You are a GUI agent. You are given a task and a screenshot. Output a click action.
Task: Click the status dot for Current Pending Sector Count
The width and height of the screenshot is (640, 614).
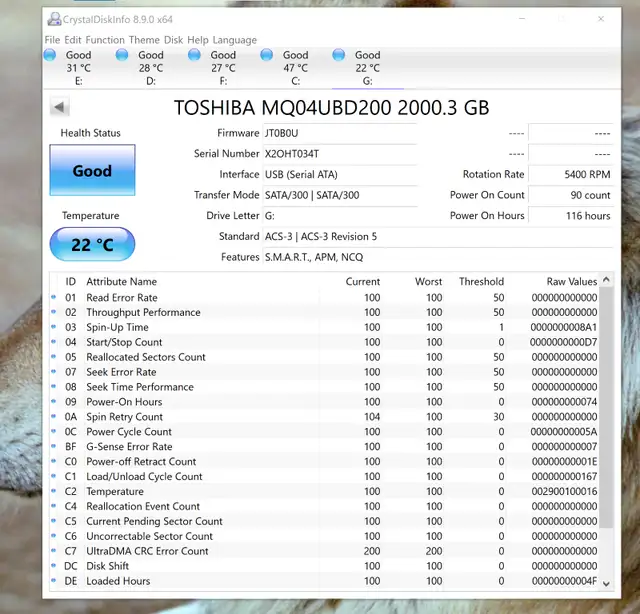53,521
